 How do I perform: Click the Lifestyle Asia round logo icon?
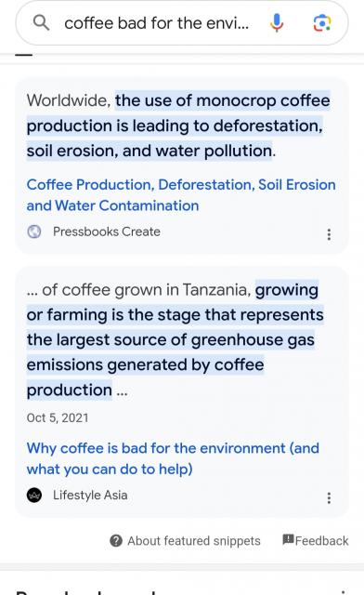click(x=34, y=496)
